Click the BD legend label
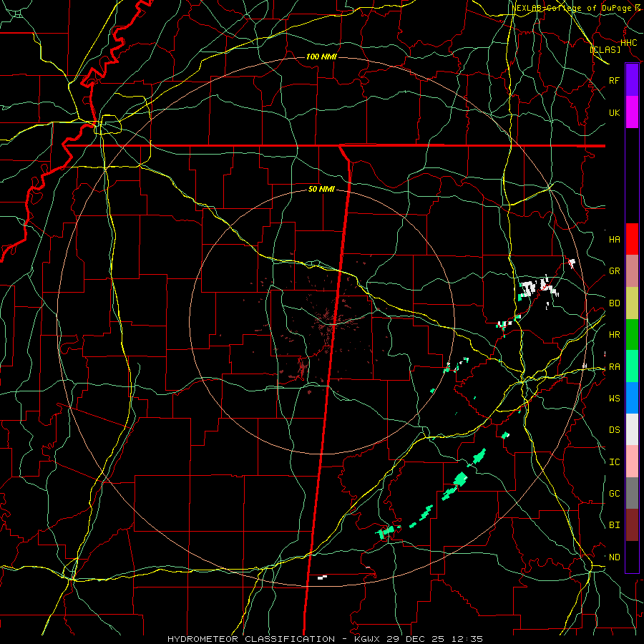 [615, 303]
